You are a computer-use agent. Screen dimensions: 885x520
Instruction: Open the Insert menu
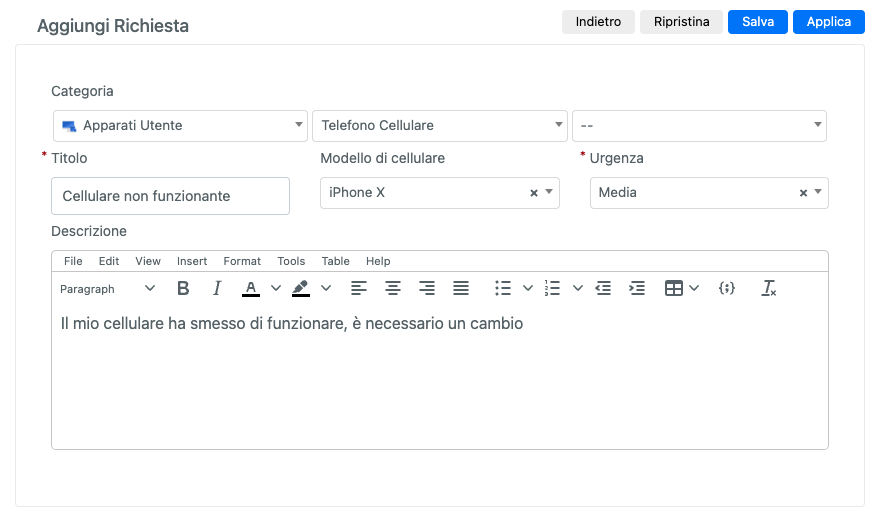click(192, 261)
